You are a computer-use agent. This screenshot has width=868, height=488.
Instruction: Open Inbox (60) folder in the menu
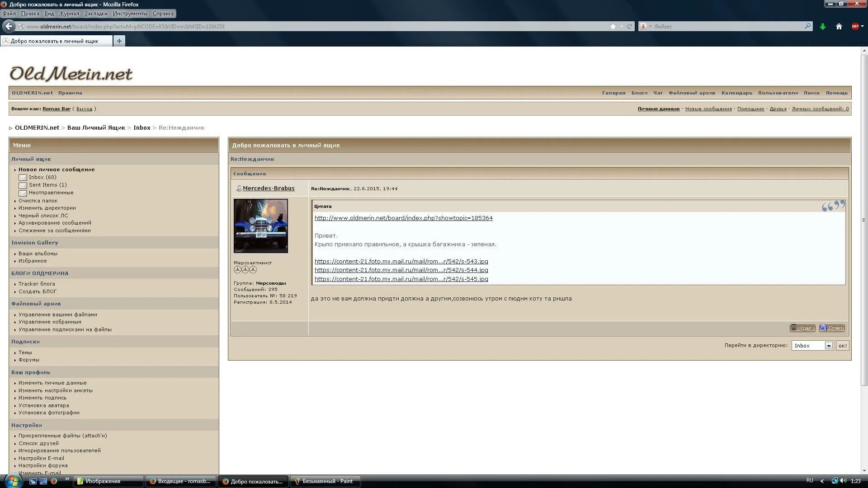coord(42,177)
